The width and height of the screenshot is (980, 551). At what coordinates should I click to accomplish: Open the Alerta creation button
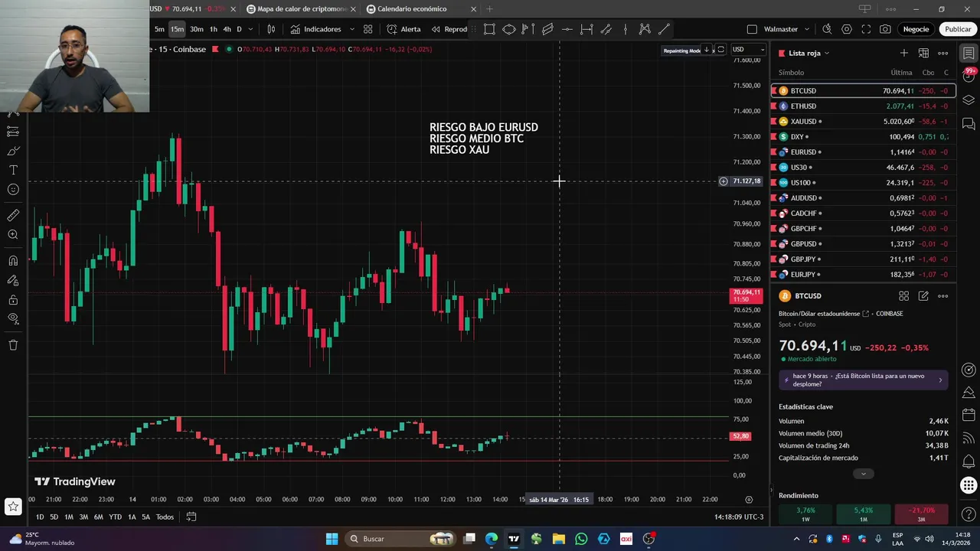(x=404, y=29)
